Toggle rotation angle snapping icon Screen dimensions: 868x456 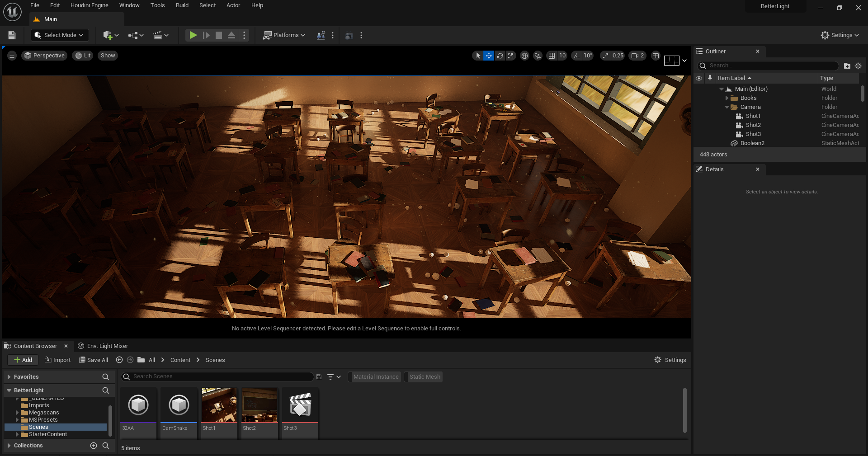[576, 56]
